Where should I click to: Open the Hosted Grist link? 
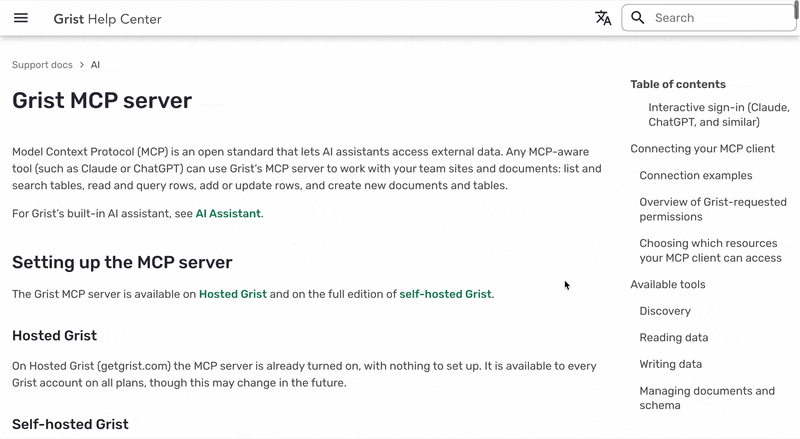click(233, 294)
